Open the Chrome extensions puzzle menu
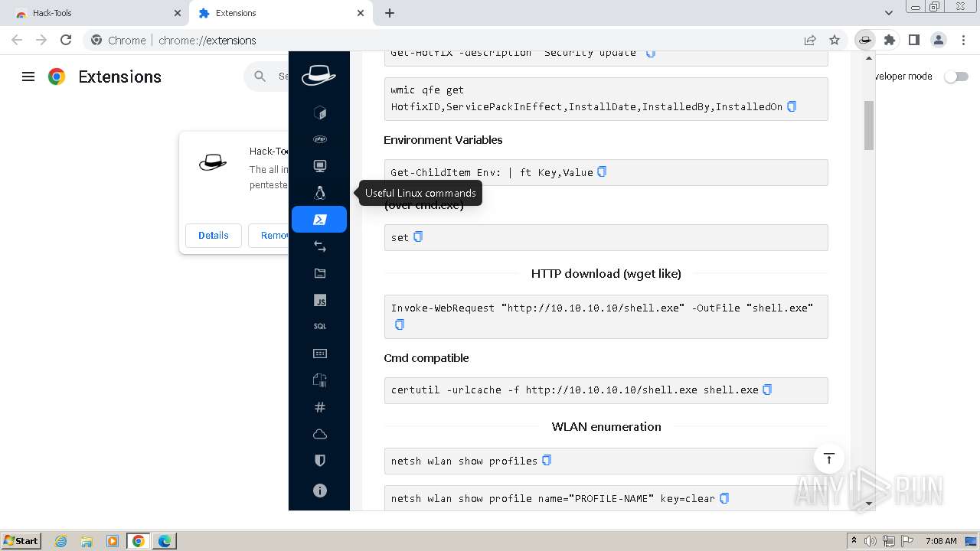The image size is (980, 551). [x=890, y=40]
